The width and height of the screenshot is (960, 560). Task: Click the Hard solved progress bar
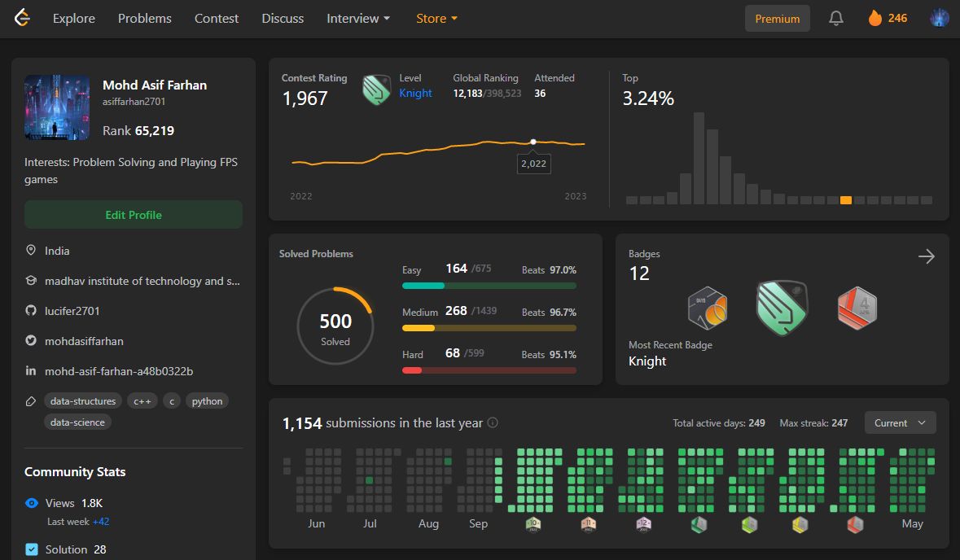click(x=489, y=370)
